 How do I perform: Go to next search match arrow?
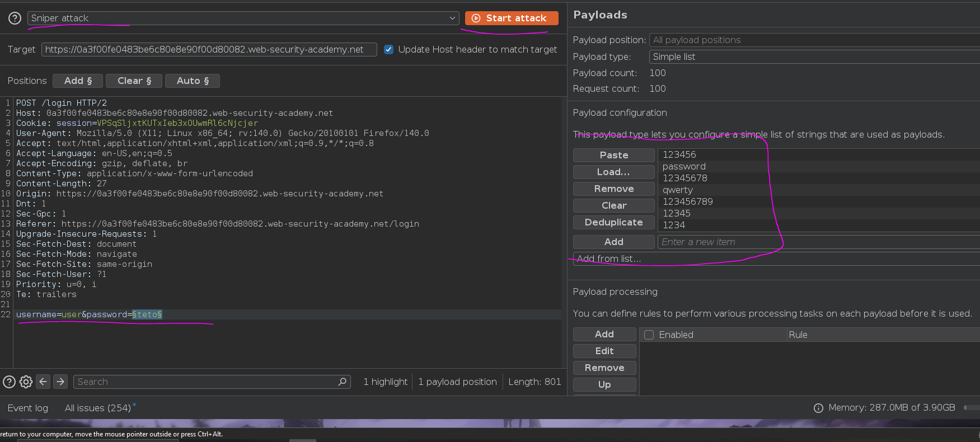pyautogui.click(x=60, y=382)
